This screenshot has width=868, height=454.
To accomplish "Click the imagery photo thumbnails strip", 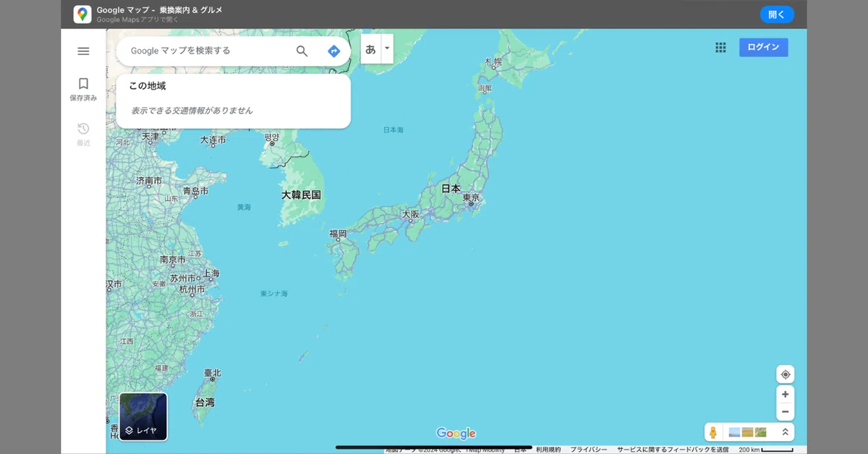I will tap(747, 432).
